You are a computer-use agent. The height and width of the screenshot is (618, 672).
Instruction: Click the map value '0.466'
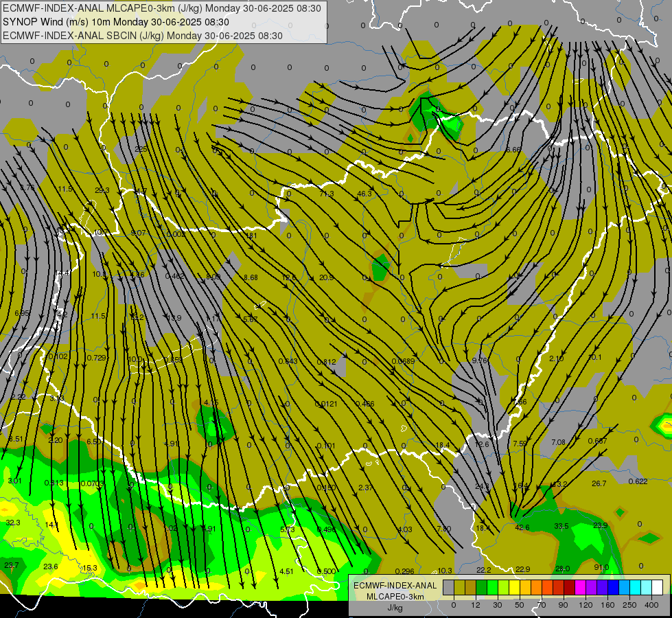click(364, 404)
